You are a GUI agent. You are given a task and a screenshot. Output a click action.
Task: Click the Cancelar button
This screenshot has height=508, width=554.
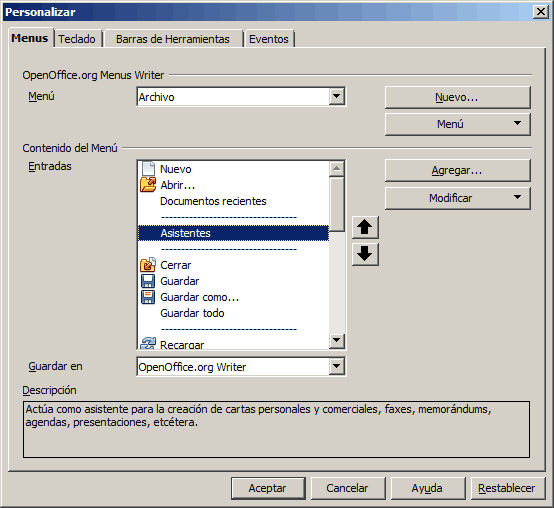point(348,488)
